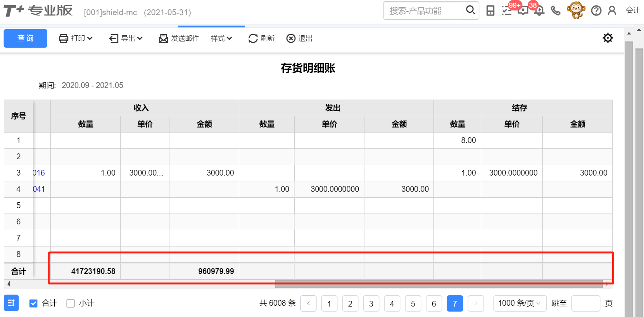
Task: Open report settings gear icon
Action: (608, 38)
